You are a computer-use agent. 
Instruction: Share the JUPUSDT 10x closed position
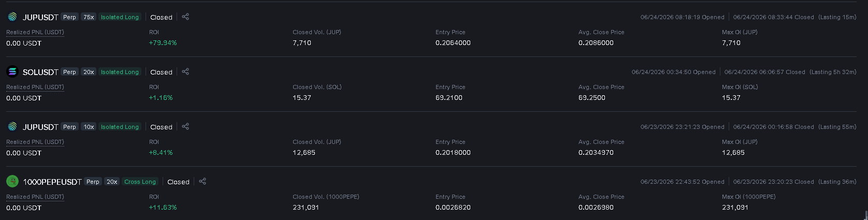[x=185, y=126]
